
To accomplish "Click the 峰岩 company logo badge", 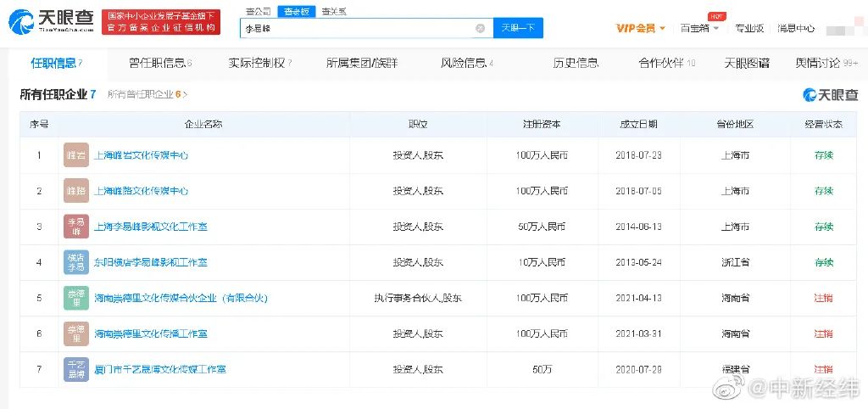I will pyautogui.click(x=76, y=155).
